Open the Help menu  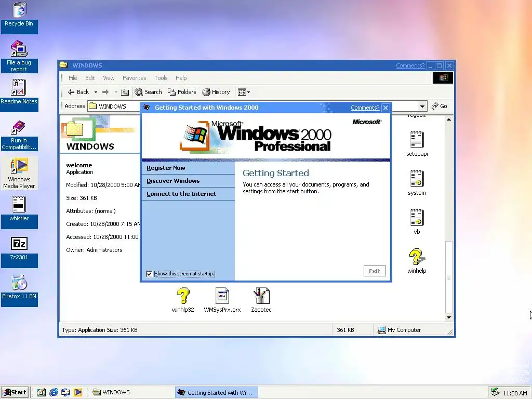[x=181, y=78]
